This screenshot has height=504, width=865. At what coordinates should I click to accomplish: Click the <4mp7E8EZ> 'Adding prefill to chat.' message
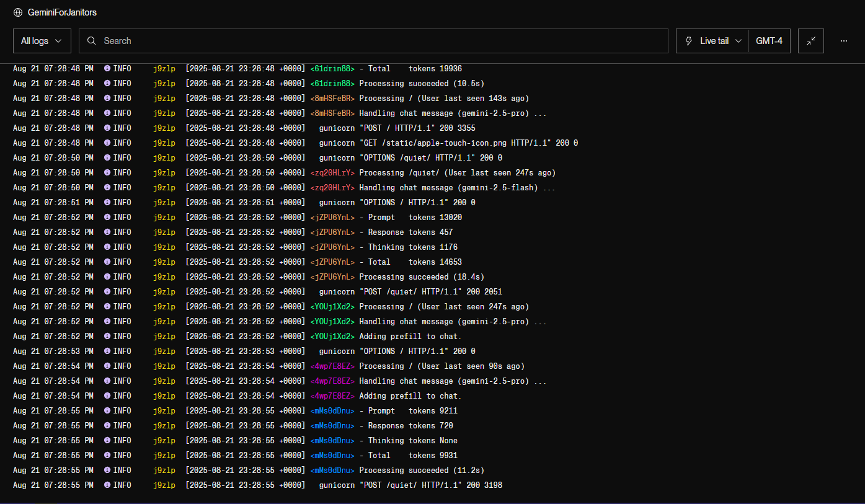coord(410,396)
